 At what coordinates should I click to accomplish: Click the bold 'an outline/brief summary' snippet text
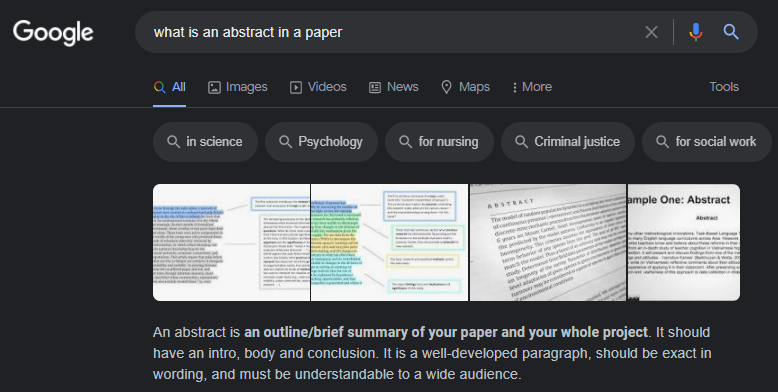446,332
